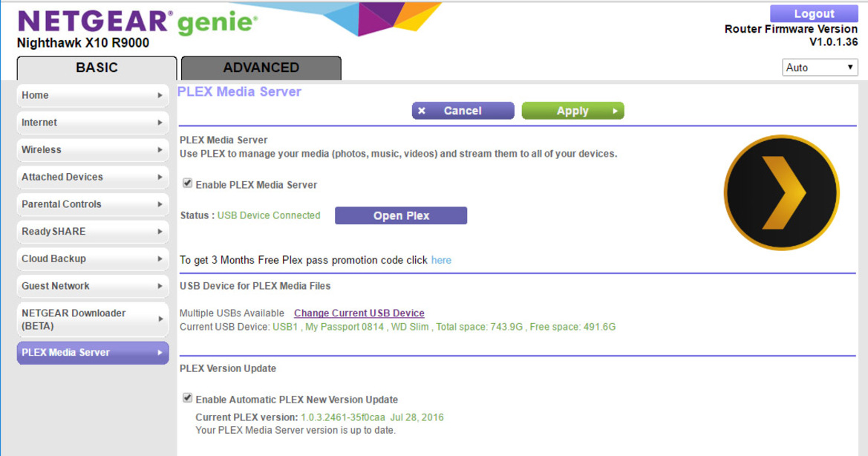Open the Guest Network menu

[93, 286]
